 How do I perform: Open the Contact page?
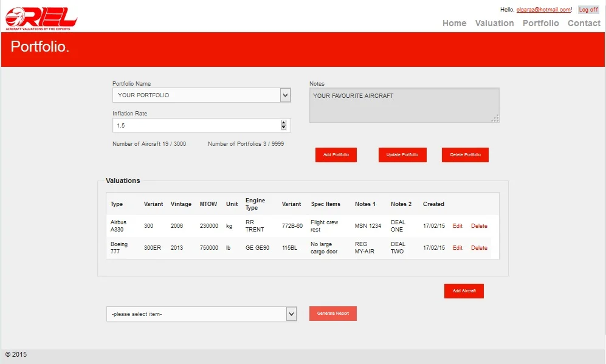[x=584, y=23]
